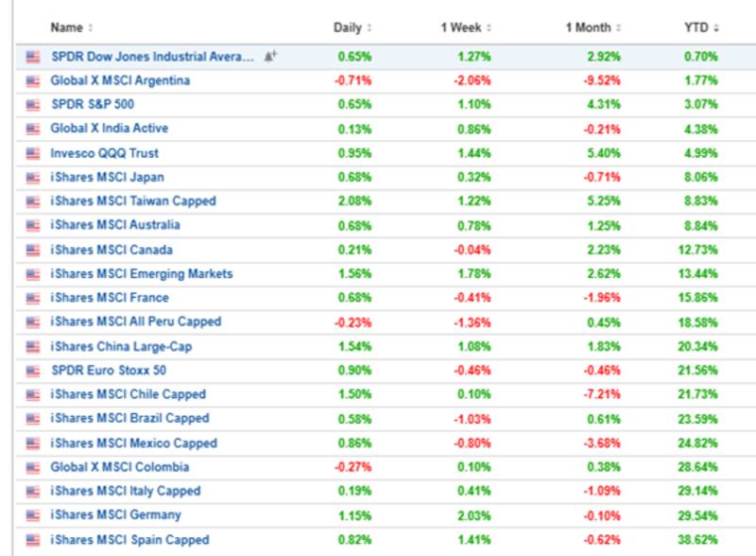
Task: Open iShares MSCI Taiwan Capped link
Action: (133, 201)
